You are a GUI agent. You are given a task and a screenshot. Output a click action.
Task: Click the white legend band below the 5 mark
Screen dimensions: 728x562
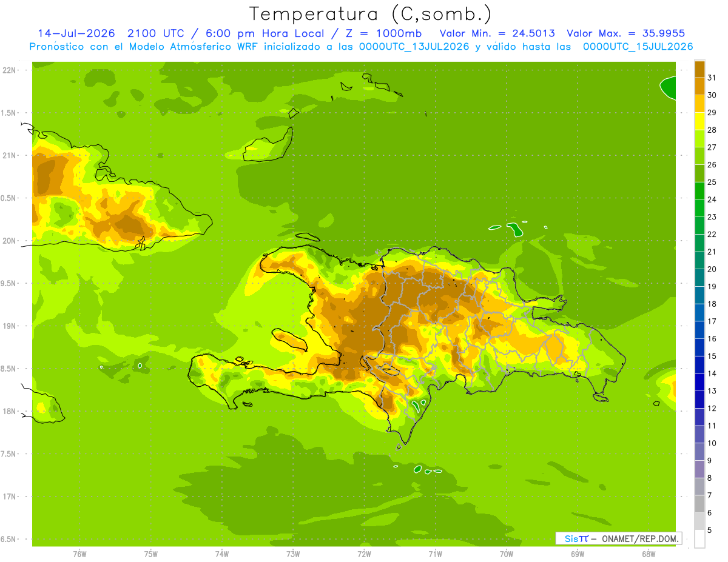[x=699, y=539]
